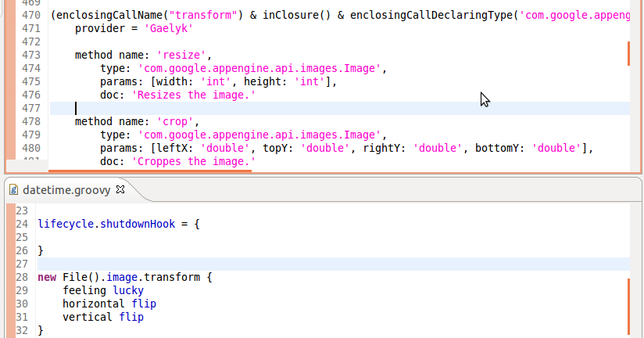Click line number 24 in lower editor gutter

(x=22, y=224)
